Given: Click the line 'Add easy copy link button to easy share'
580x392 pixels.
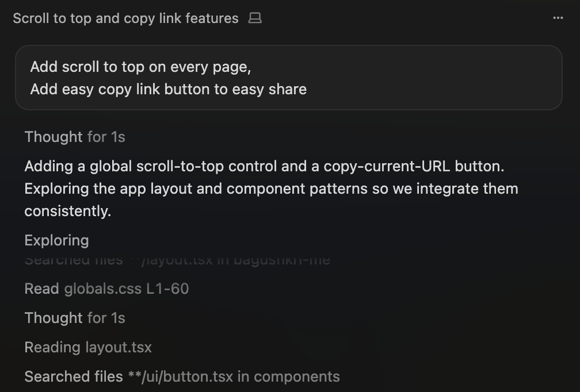Looking at the screenshot, I should [168, 89].
